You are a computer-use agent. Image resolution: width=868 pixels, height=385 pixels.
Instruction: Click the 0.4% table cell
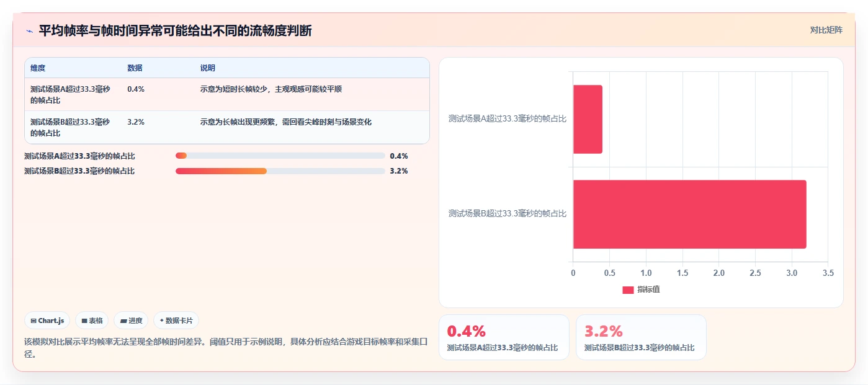(136, 89)
